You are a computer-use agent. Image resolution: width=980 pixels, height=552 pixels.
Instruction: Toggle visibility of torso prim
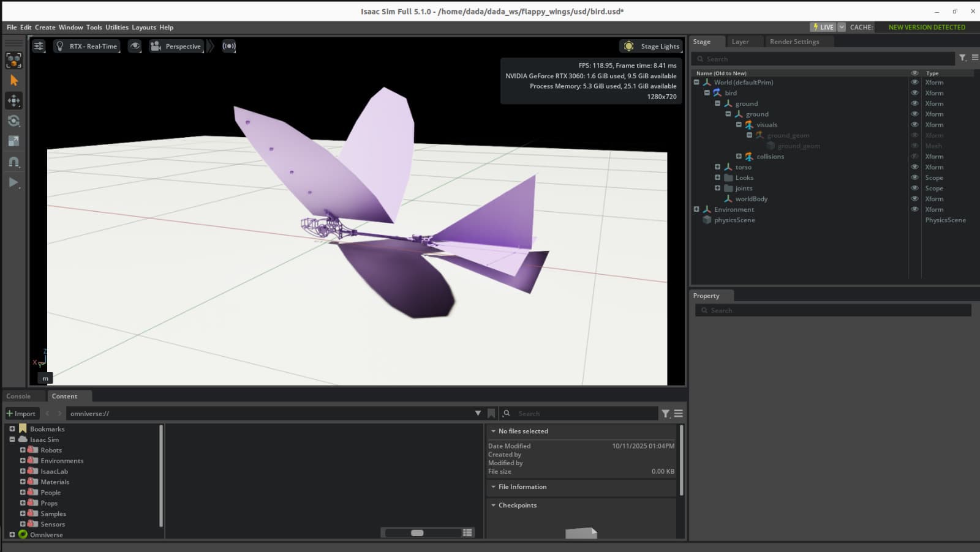pyautogui.click(x=914, y=167)
